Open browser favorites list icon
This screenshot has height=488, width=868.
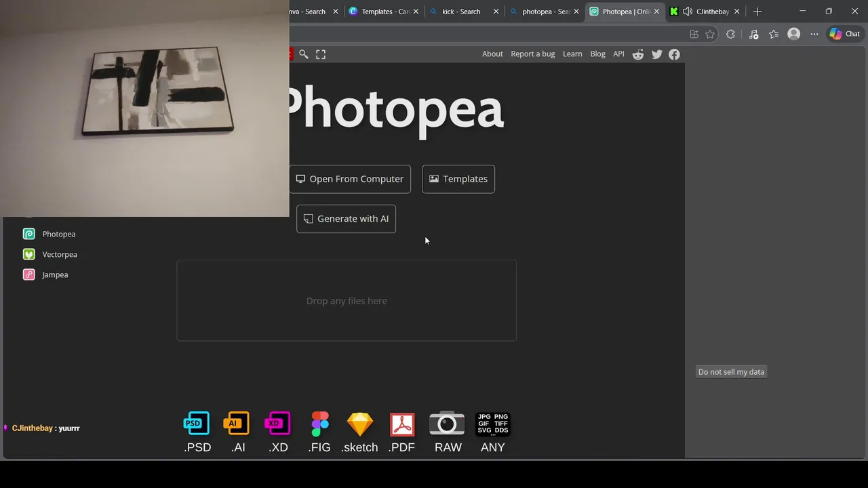[774, 34]
